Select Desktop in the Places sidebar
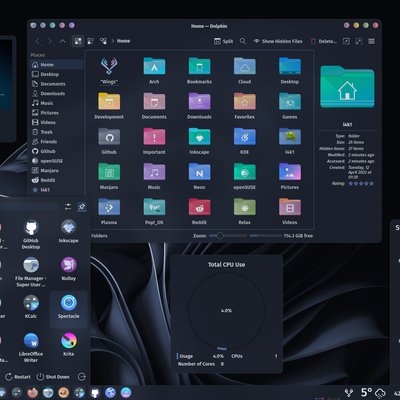This screenshot has height=400, width=400. pos(56,74)
